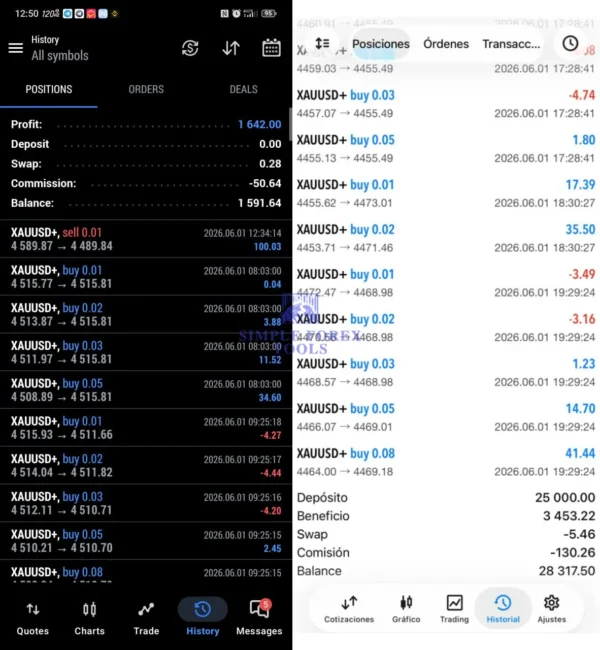600x650 pixels.
Task: Open the sell 0.01 XAUUSD+ position row
Action: tap(146, 239)
